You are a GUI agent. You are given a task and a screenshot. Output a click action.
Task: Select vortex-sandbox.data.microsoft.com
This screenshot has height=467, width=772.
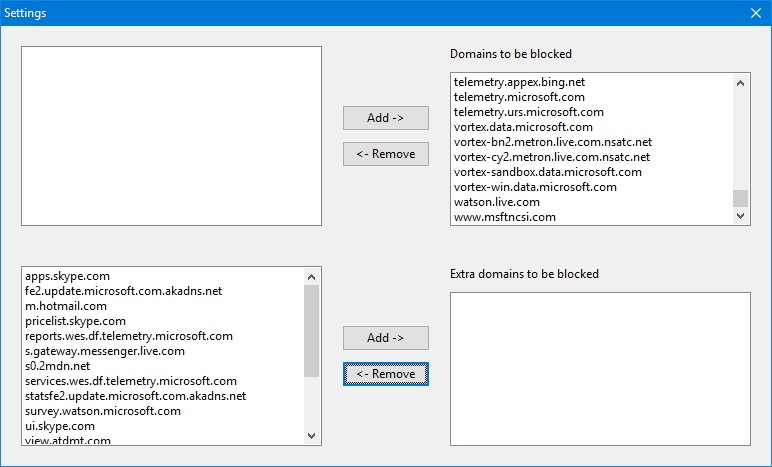547,172
